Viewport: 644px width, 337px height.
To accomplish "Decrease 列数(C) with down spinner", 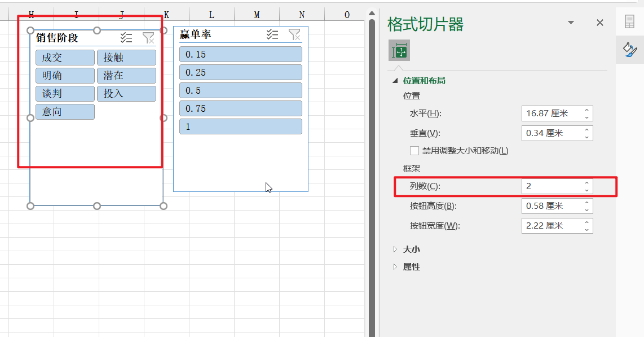I will (x=587, y=190).
